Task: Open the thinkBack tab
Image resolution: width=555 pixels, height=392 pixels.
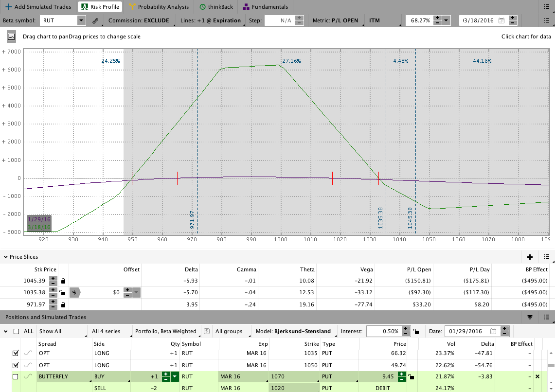Action: [x=216, y=7]
